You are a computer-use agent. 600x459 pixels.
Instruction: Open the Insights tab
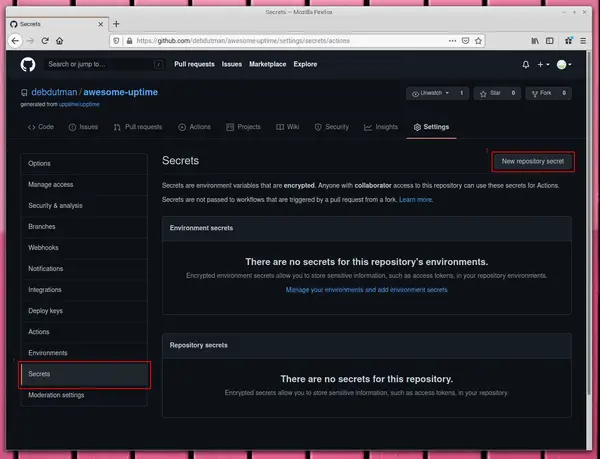point(382,127)
